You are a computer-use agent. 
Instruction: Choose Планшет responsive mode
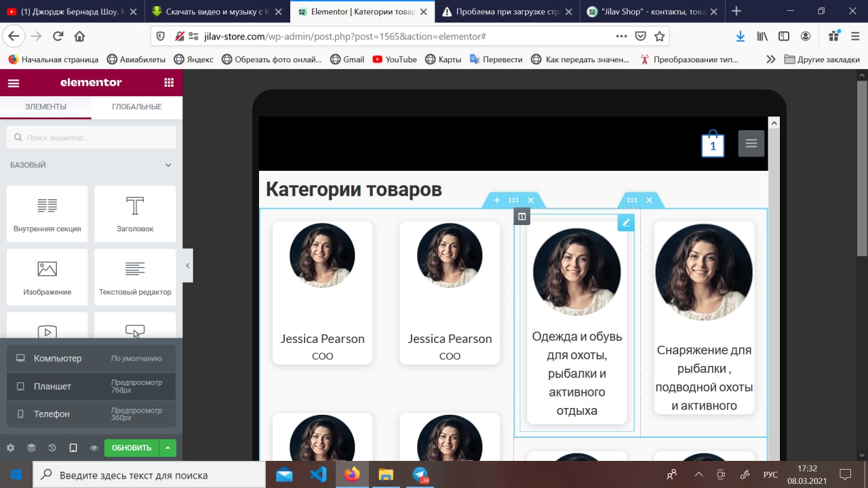tap(91, 386)
